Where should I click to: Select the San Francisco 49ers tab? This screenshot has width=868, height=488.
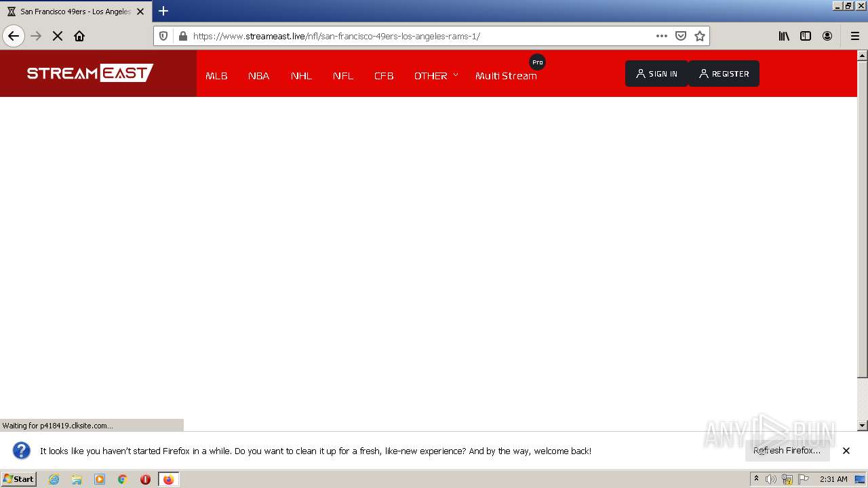pos(75,12)
